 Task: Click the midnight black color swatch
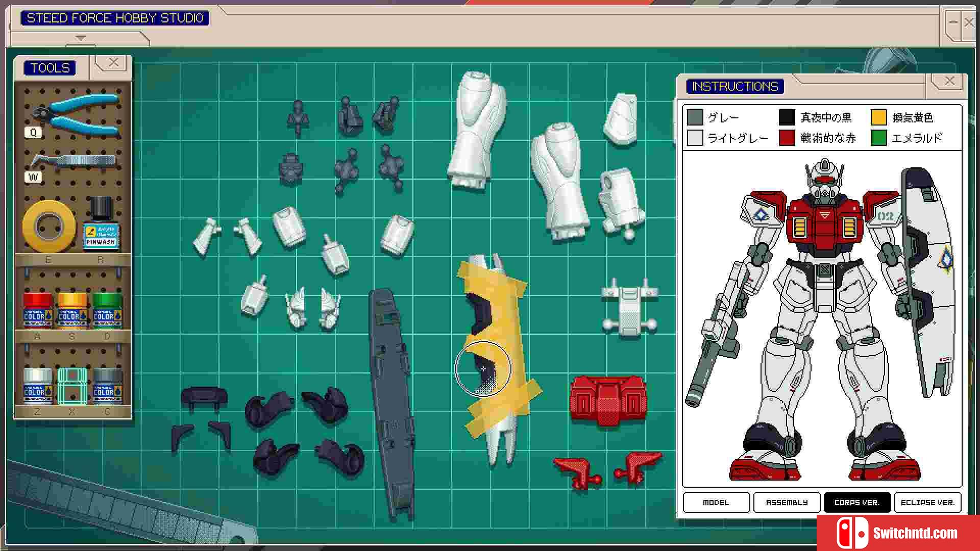point(787,117)
